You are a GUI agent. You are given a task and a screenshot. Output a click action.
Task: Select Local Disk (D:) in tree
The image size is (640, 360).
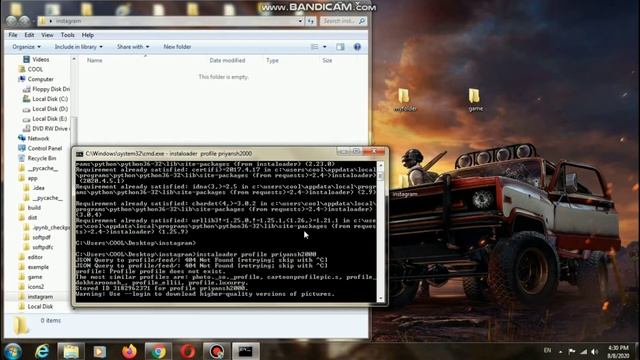point(45,109)
